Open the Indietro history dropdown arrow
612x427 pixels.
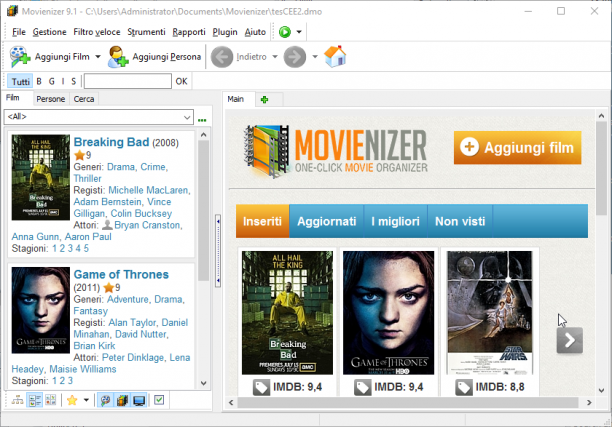click(x=275, y=57)
